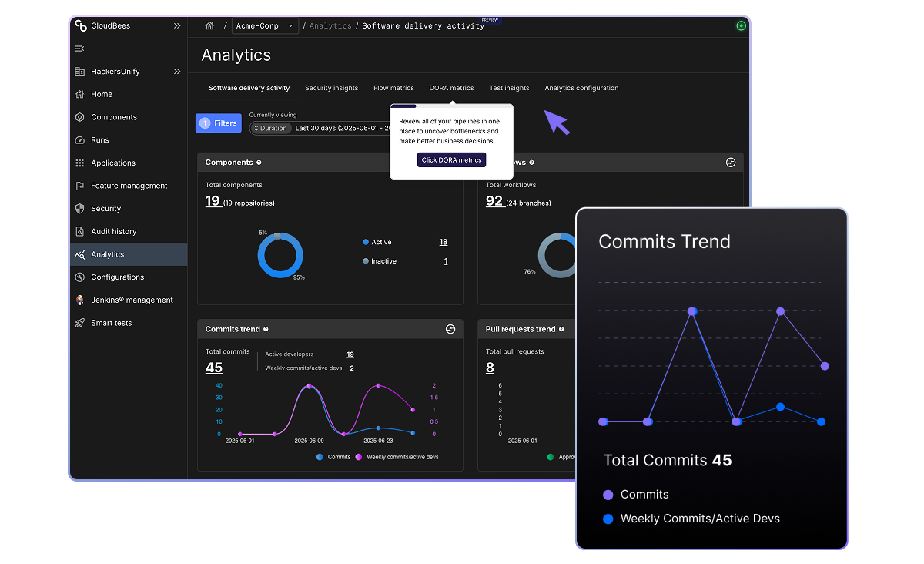Click Analytics breadcrumb link
The height and width of the screenshot is (564, 924).
(330, 25)
